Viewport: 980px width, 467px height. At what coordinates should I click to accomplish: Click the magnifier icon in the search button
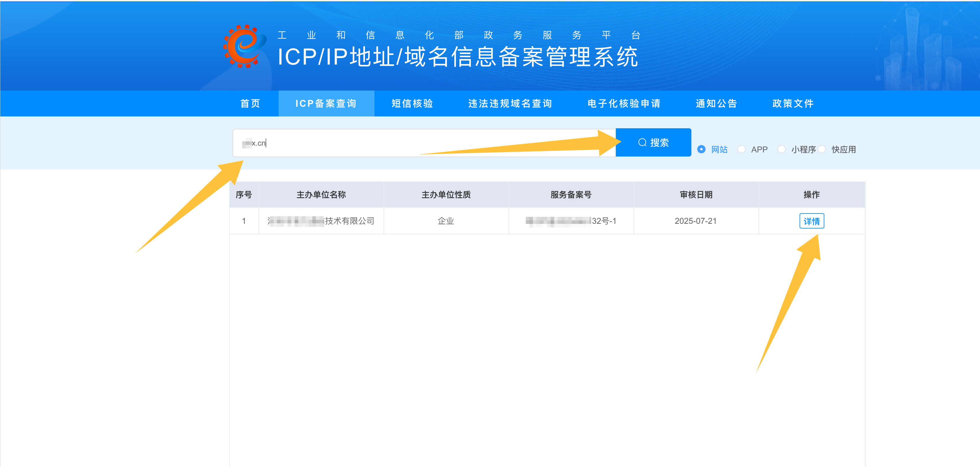coord(642,142)
